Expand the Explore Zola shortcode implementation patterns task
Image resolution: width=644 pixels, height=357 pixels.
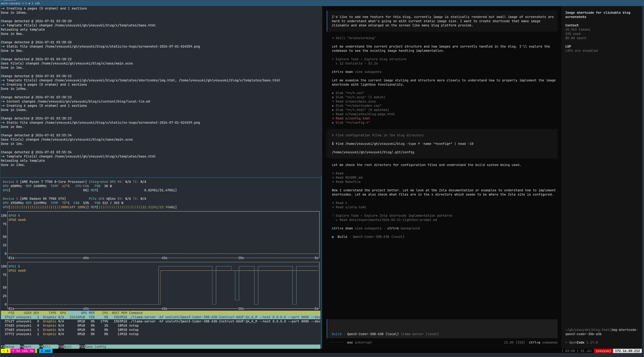pos(394,216)
